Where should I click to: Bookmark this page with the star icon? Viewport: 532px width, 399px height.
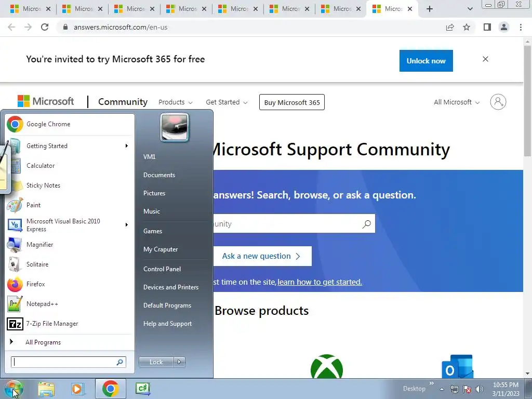point(467,27)
